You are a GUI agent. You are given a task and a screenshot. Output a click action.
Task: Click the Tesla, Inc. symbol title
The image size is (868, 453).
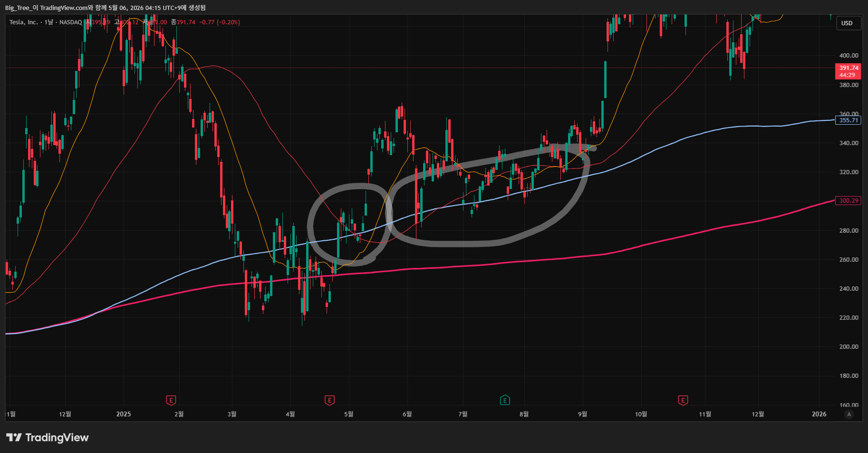23,22
